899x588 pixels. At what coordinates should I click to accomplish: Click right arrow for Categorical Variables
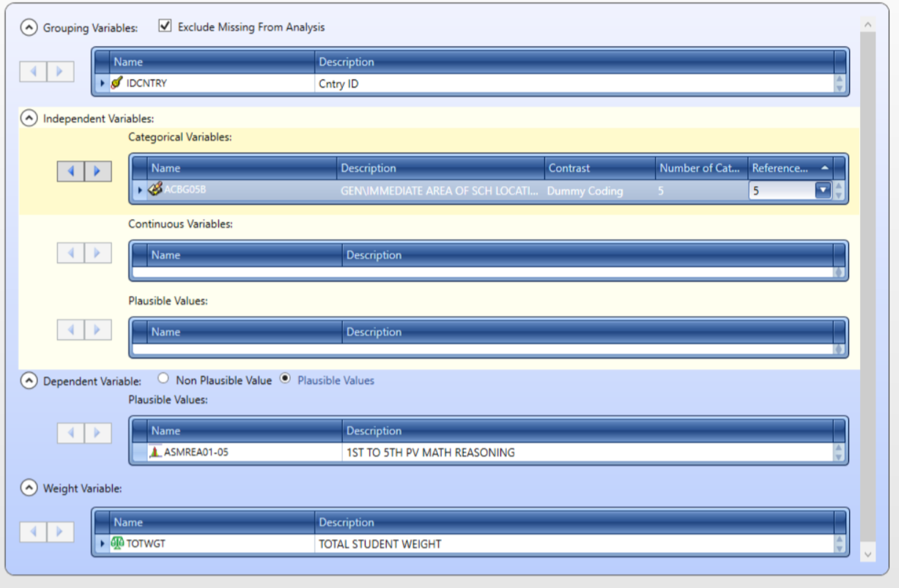(x=97, y=171)
